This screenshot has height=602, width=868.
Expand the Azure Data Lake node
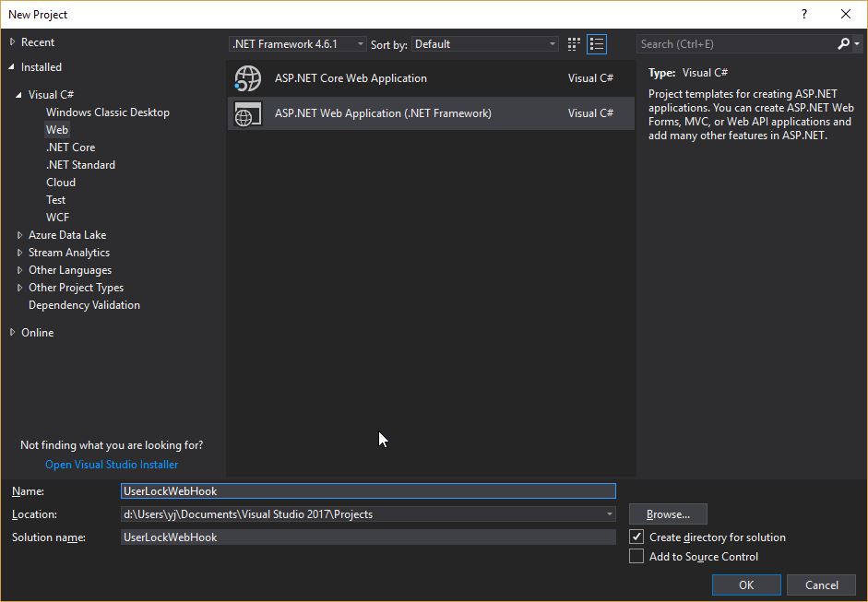tap(19, 234)
